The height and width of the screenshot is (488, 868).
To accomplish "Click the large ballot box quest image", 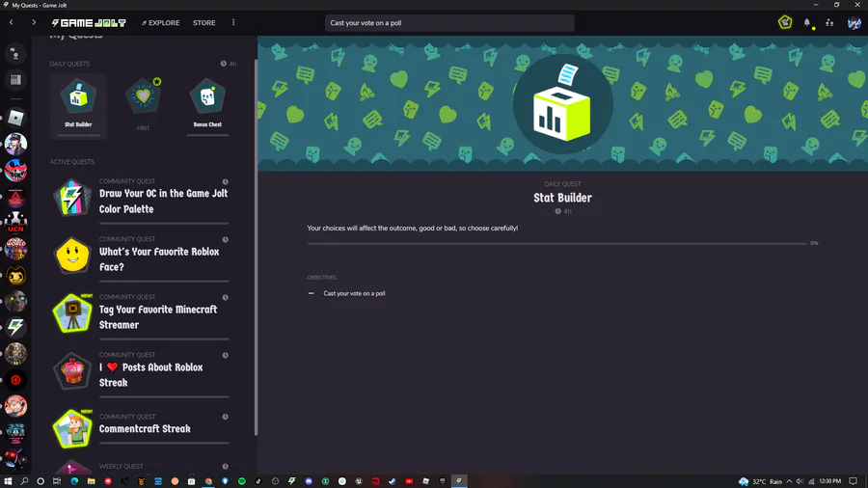I will click(562, 104).
